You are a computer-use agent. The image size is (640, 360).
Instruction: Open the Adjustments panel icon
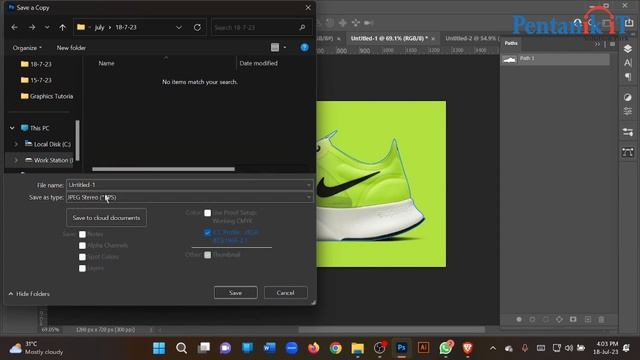[x=628, y=97]
